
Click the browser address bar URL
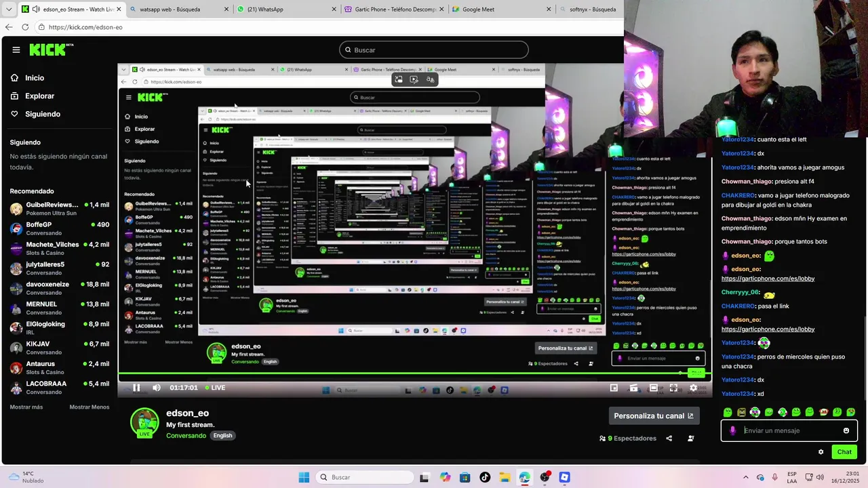click(x=85, y=27)
